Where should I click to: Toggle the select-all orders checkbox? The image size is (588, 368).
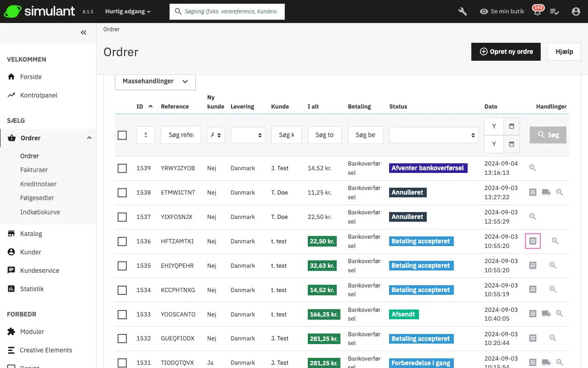[122, 135]
